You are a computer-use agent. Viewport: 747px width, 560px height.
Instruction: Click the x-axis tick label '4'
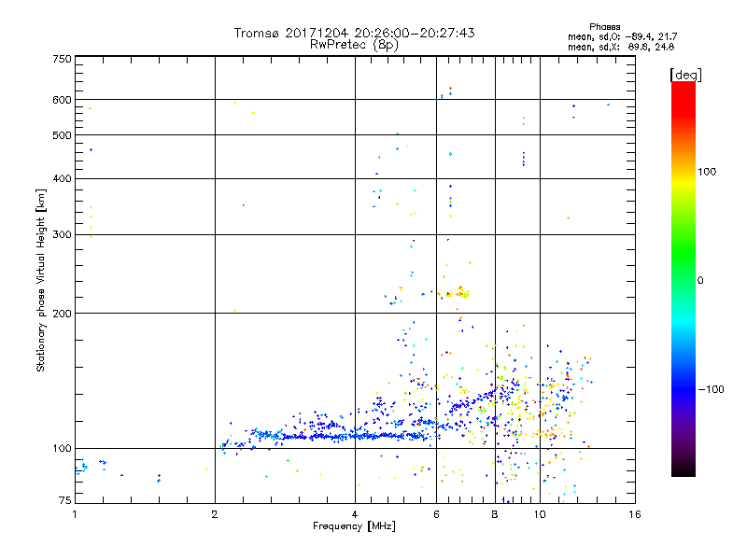[x=355, y=514]
